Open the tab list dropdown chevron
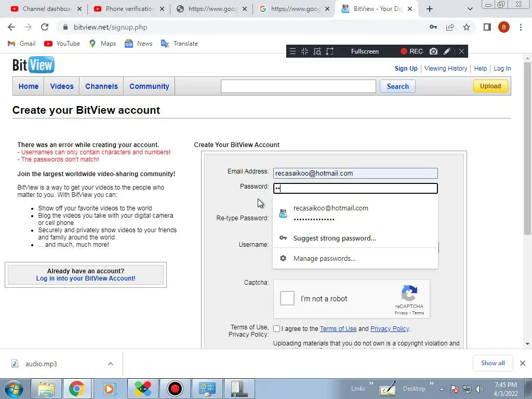The width and height of the screenshot is (532, 399). click(x=470, y=9)
